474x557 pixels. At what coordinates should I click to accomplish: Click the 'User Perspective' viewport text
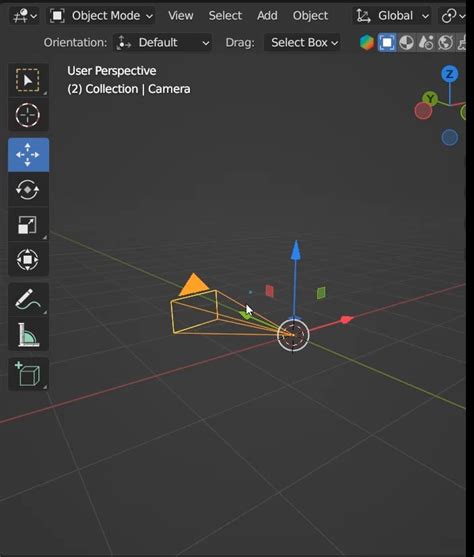pyautogui.click(x=112, y=71)
